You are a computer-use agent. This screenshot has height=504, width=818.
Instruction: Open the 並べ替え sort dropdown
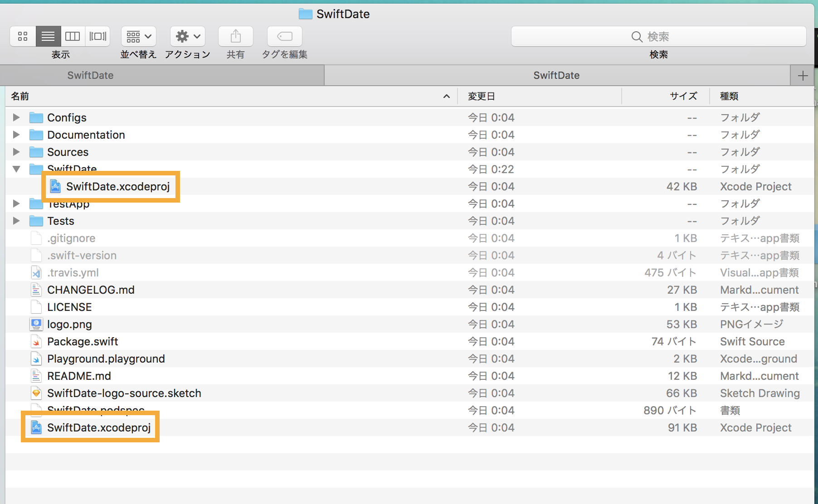(138, 36)
